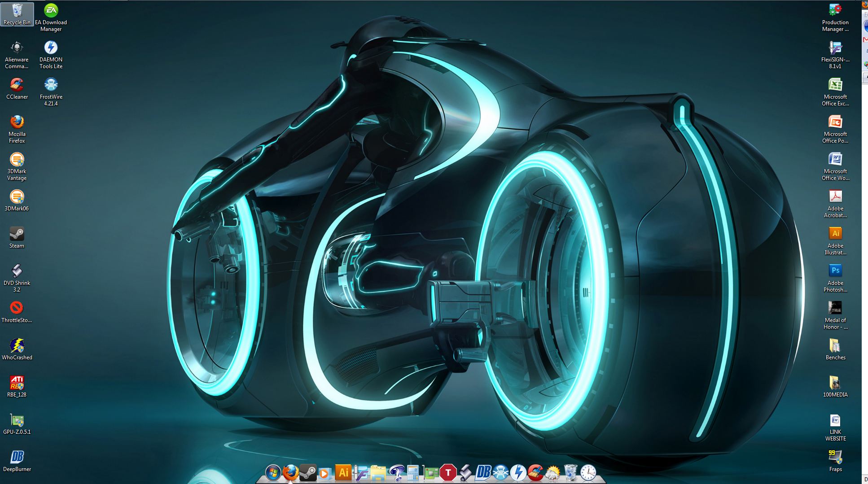
Task: Click the red ThrottleStop dock icon
Action: (448, 472)
